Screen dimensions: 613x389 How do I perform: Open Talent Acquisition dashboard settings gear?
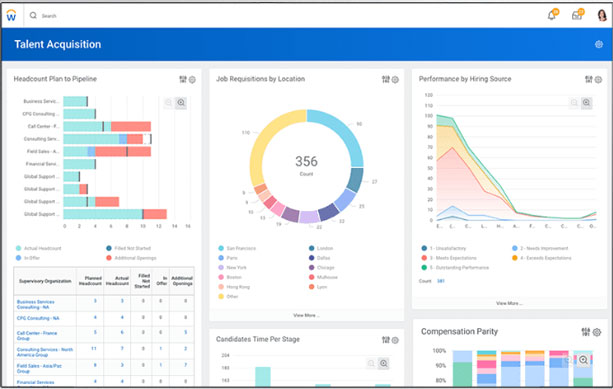(599, 44)
